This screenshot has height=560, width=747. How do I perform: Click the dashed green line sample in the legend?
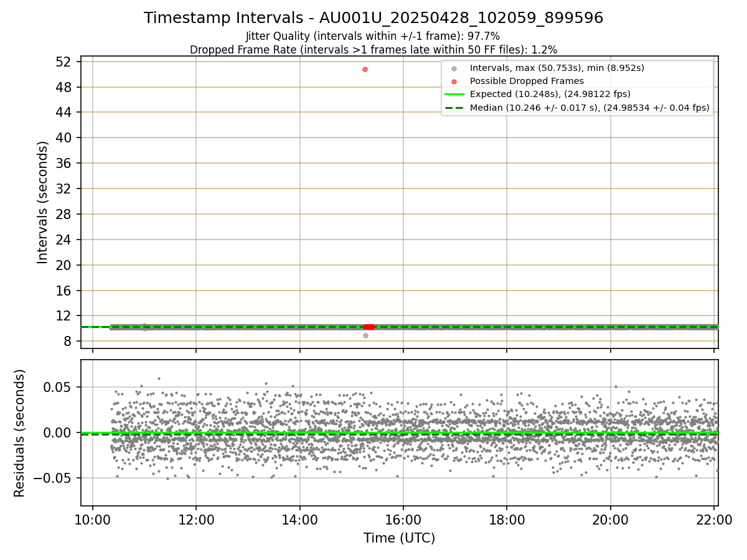pyautogui.click(x=454, y=108)
